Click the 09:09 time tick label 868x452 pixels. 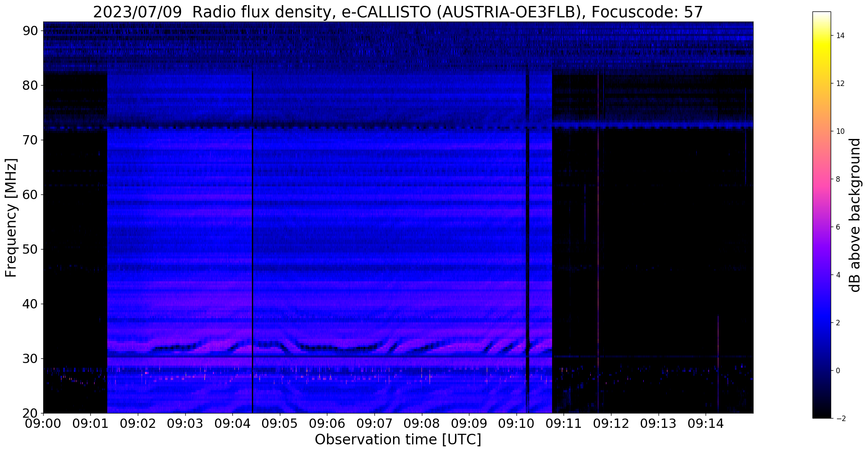469,424
